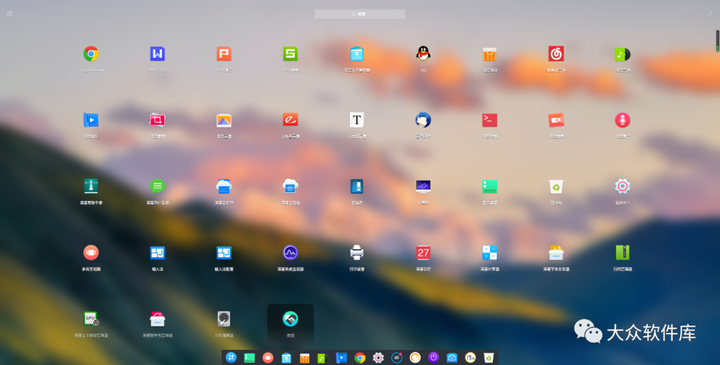Viewport: 720px width, 365px height.
Task: Open the File Manager in the dock
Action: 286,358
